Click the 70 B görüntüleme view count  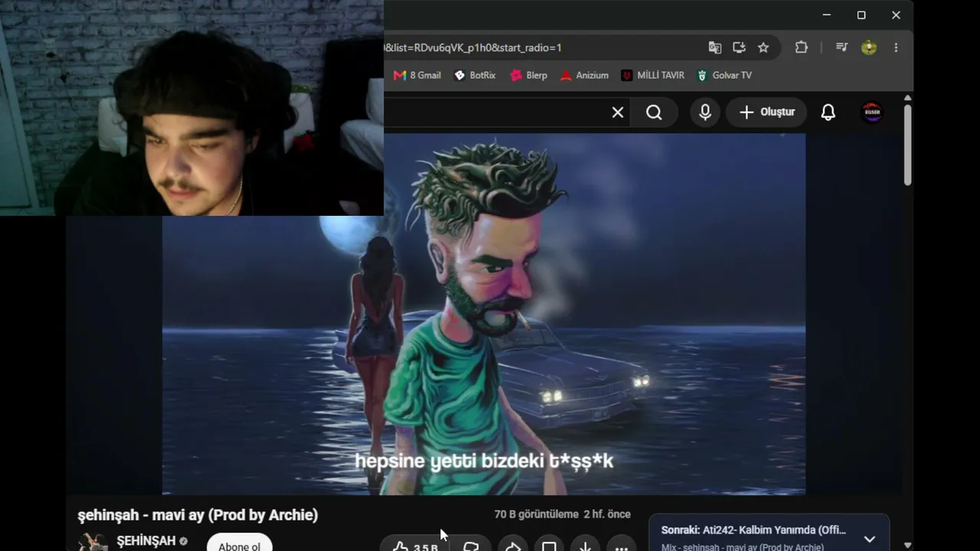(536, 514)
